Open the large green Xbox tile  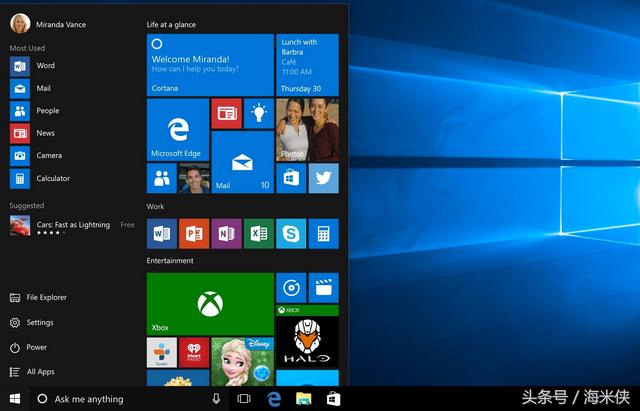tap(210, 304)
